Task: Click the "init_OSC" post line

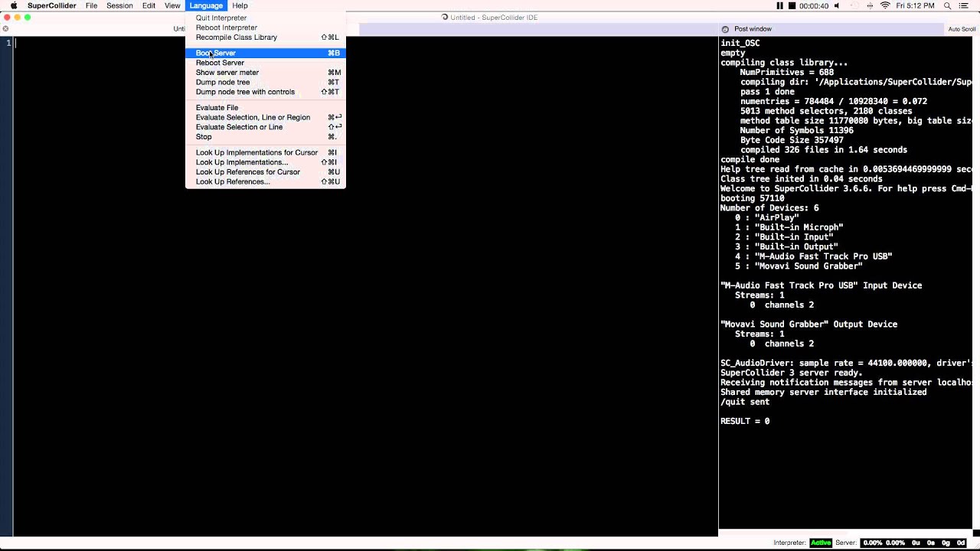Action: tap(740, 44)
